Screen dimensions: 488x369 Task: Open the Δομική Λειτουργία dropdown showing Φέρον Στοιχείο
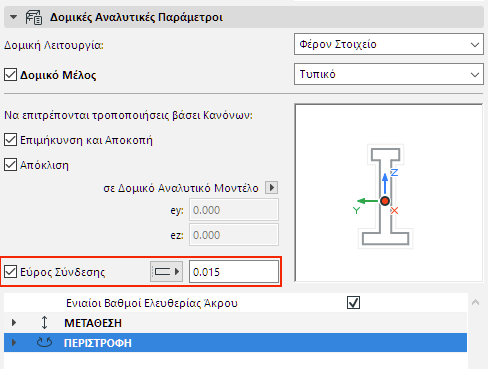coord(389,44)
